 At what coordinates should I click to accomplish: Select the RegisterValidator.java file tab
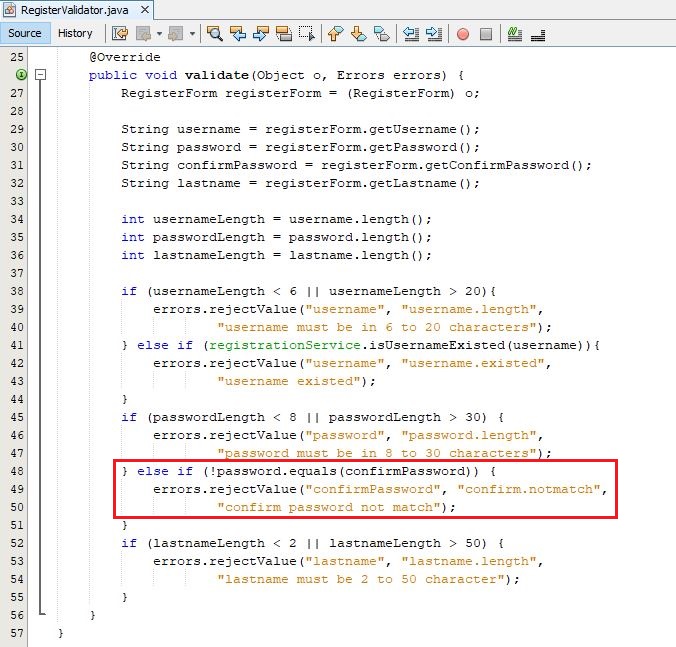click(74, 10)
